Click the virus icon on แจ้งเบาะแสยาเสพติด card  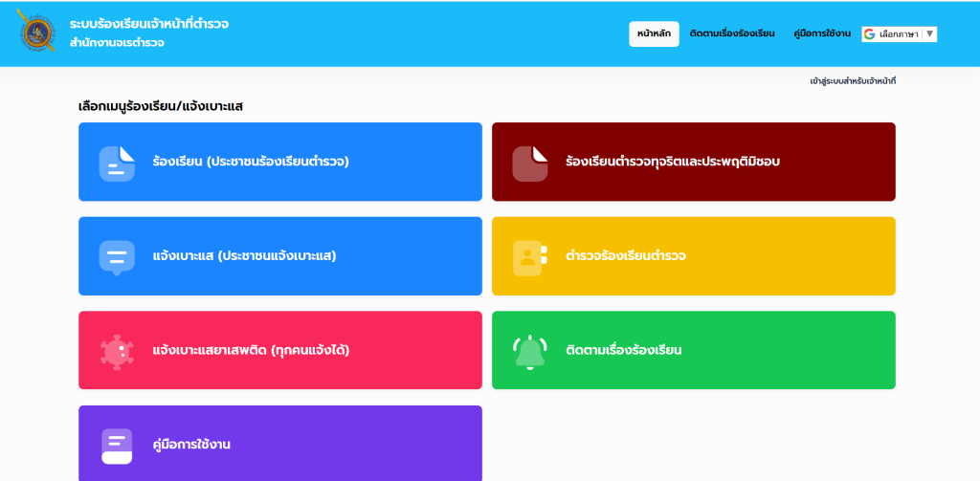coord(117,351)
